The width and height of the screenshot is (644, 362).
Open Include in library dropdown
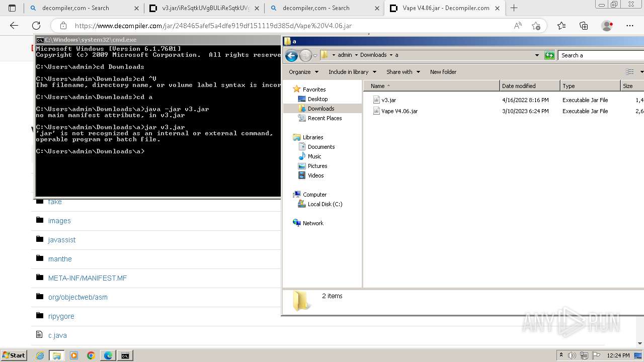pyautogui.click(x=352, y=72)
